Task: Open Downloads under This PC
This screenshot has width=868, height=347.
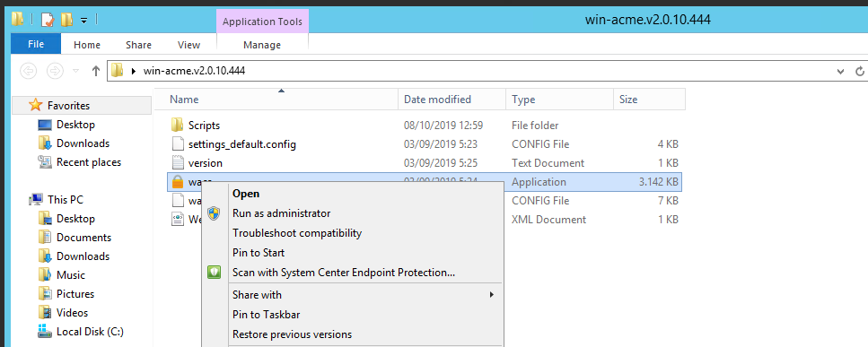Action: pos(83,256)
